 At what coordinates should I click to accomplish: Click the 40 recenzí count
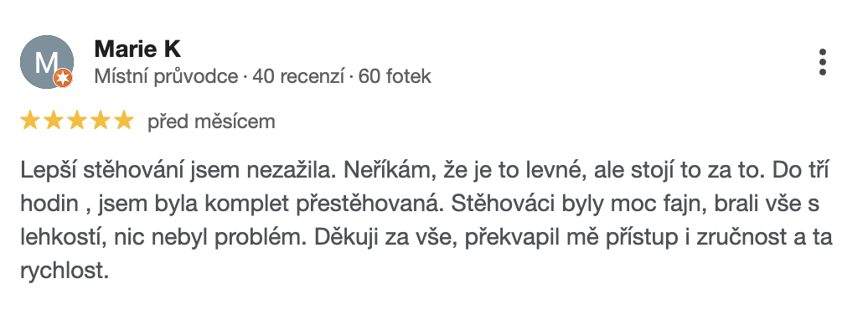click(298, 76)
